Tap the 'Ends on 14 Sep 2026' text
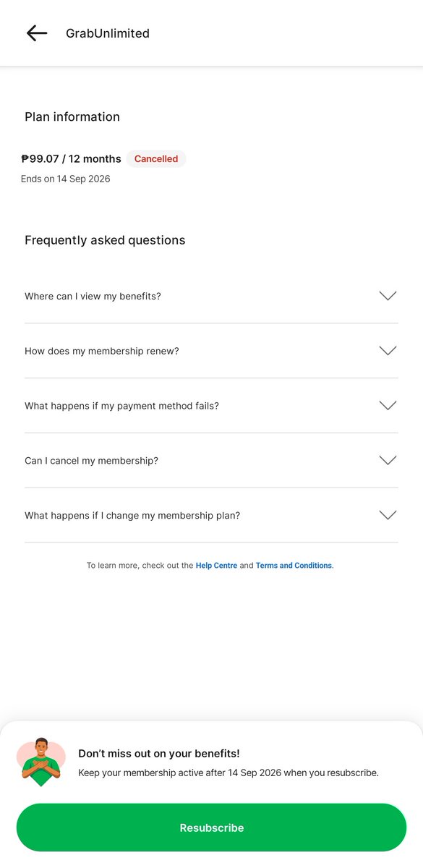 pos(66,179)
